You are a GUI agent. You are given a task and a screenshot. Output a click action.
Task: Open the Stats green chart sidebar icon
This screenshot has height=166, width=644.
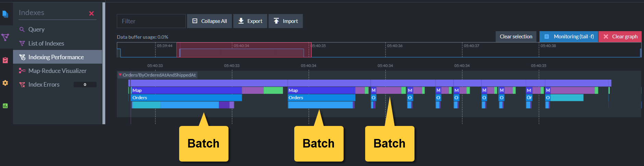5,106
